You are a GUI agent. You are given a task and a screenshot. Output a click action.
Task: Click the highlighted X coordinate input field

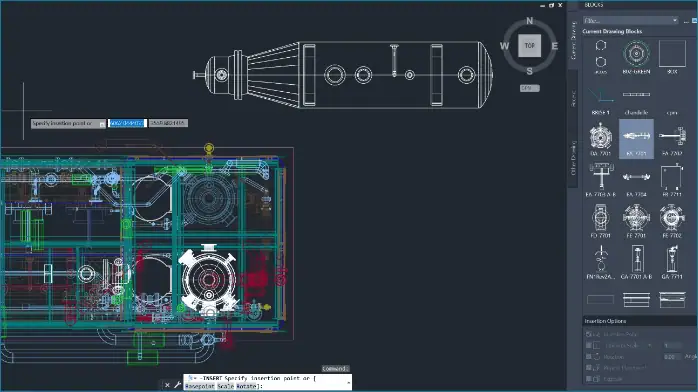(x=127, y=123)
